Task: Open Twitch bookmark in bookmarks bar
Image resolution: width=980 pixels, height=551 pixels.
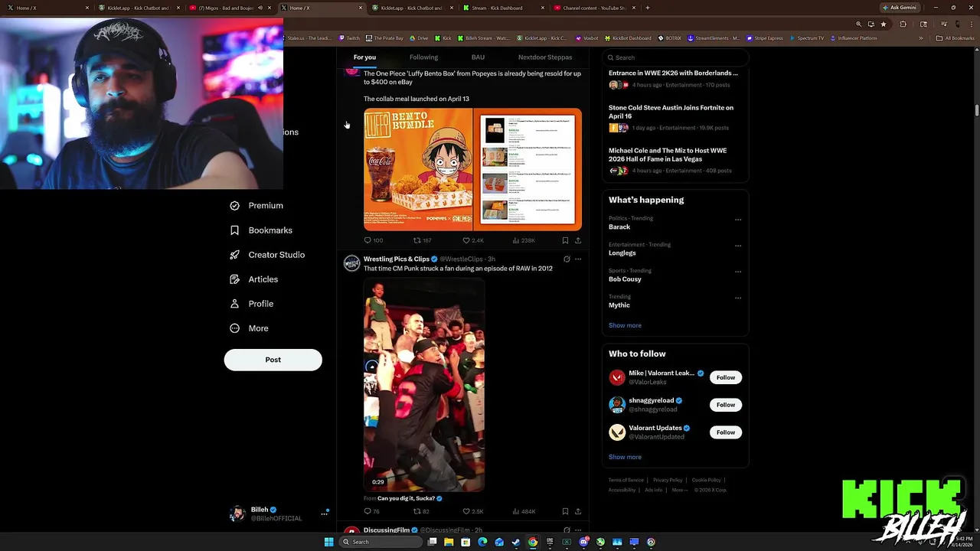Action: [349, 38]
